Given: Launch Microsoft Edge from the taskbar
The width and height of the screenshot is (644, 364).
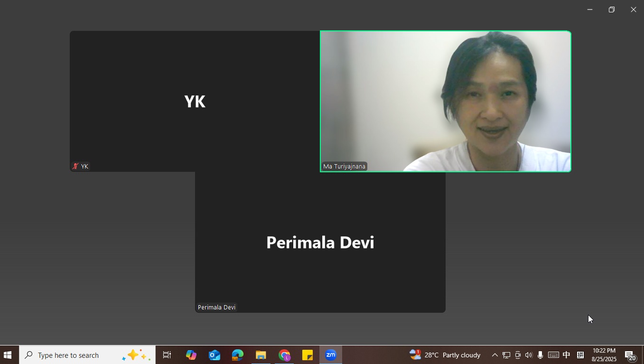Looking at the screenshot, I should pyautogui.click(x=237, y=355).
